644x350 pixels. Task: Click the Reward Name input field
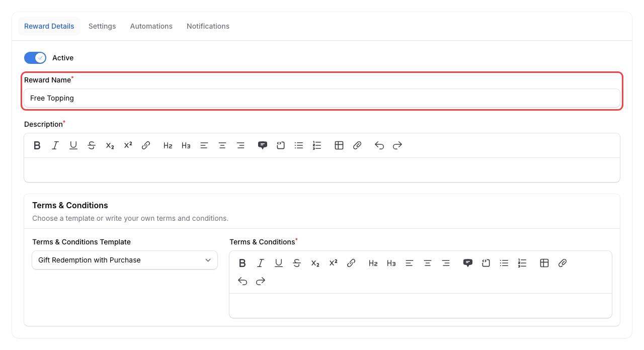tap(322, 98)
